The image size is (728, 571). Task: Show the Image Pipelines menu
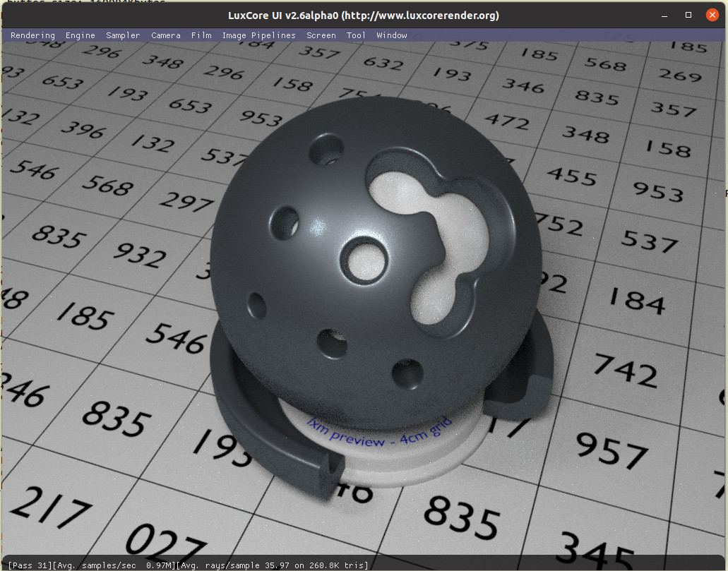tap(258, 35)
